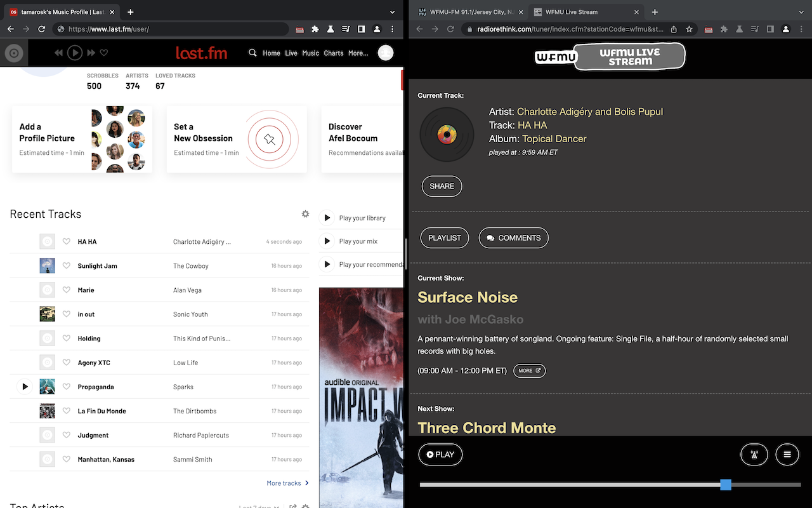Screen dimensions: 812x508
Task: Adjust the WFMU volume slider handle
Action: [726, 485]
